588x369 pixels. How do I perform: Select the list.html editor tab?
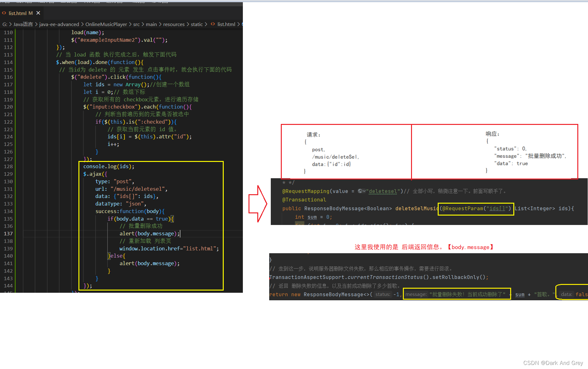coord(21,13)
